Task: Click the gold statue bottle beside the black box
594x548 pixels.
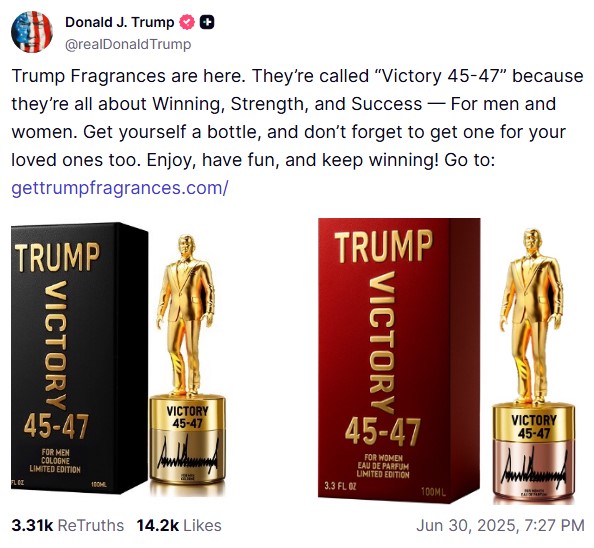Action: 187,364
